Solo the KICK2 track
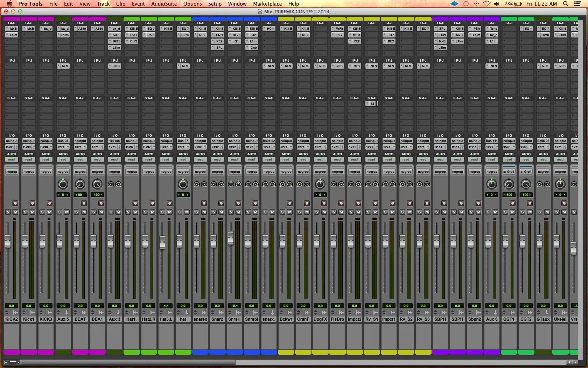 pos(8,212)
